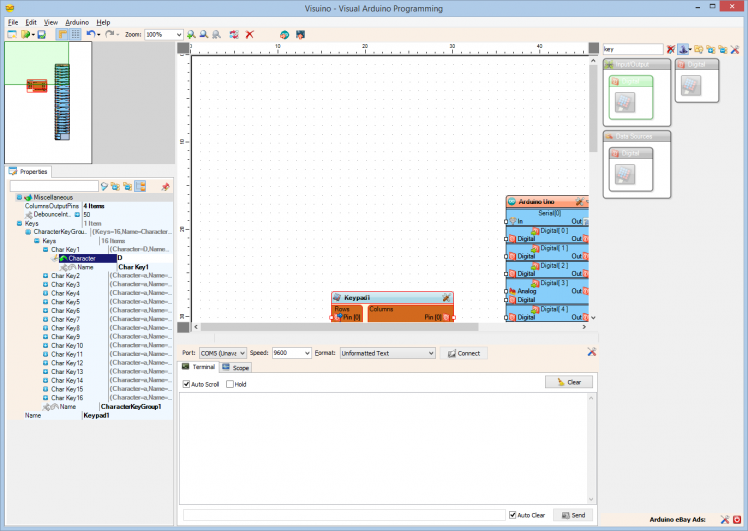Click the Undo toolbar icon
The width and height of the screenshot is (748, 531).
[x=90, y=34]
